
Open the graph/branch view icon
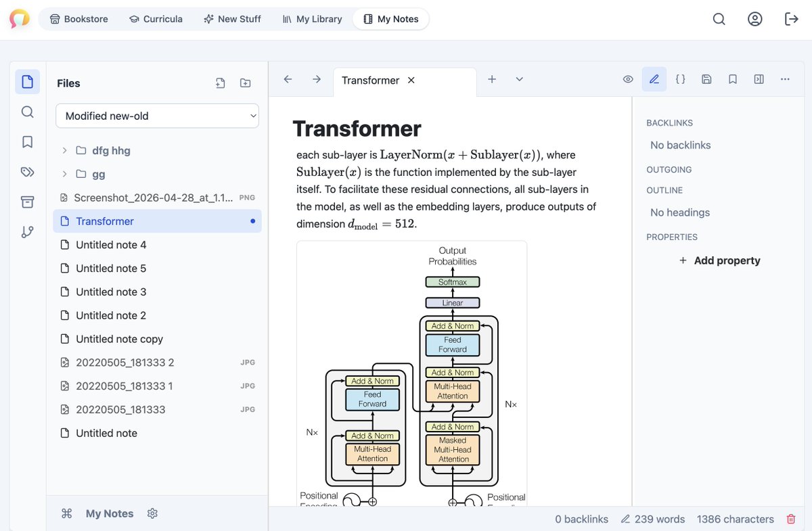coord(27,232)
